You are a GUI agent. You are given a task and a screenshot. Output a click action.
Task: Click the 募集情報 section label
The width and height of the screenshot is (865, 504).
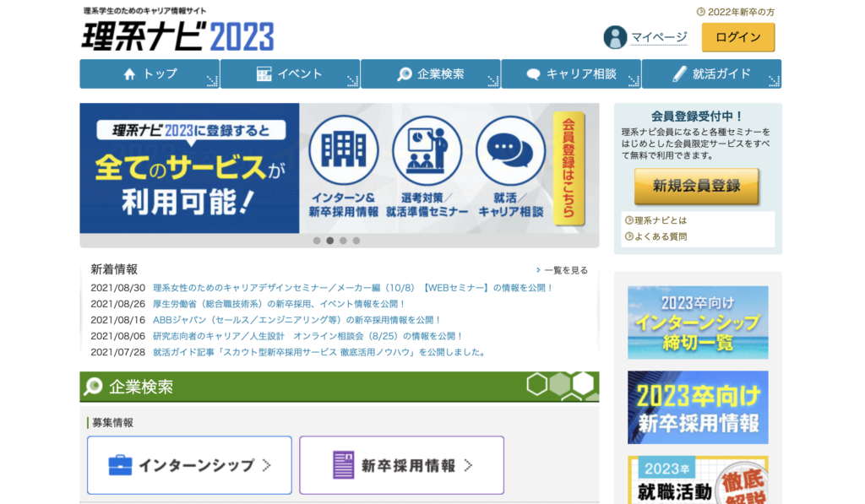coord(112,423)
